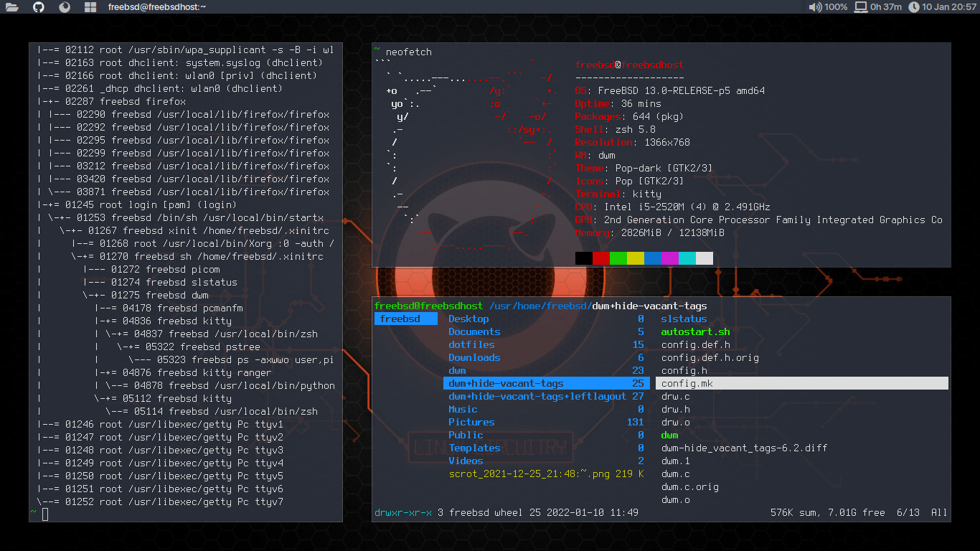Click the Shell: zsh 5.8 line

(x=615, y=130)
